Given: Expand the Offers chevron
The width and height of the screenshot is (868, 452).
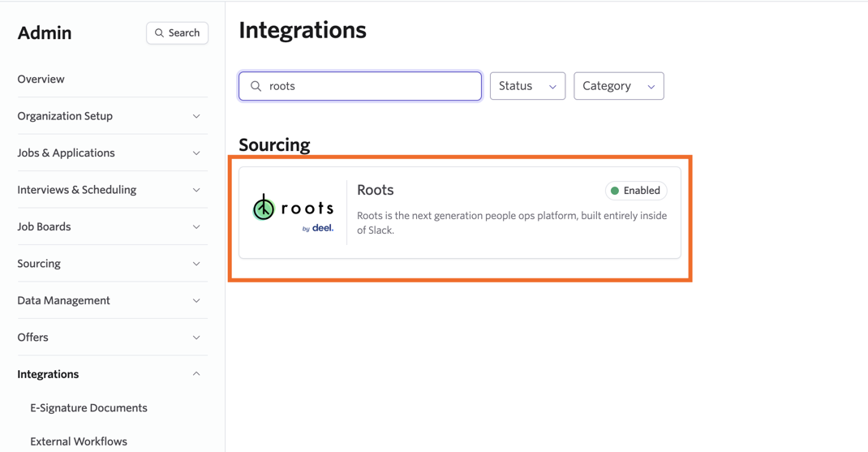Looking at the screenshot, I should pyautogui.click(x=196, y=338).
